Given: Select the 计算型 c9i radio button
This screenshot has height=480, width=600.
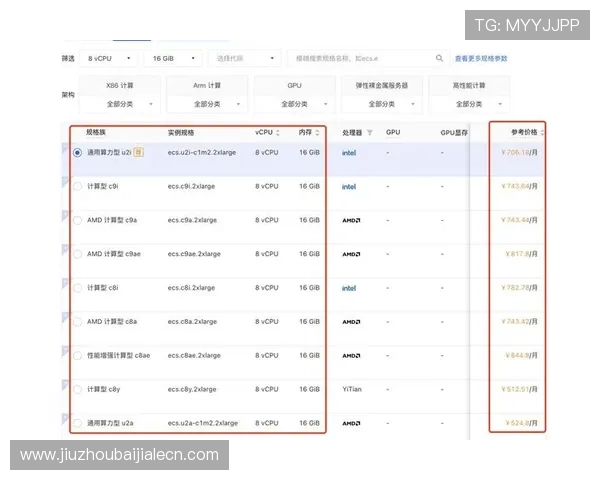Looking at the screenshot, I should pos(77,186).
